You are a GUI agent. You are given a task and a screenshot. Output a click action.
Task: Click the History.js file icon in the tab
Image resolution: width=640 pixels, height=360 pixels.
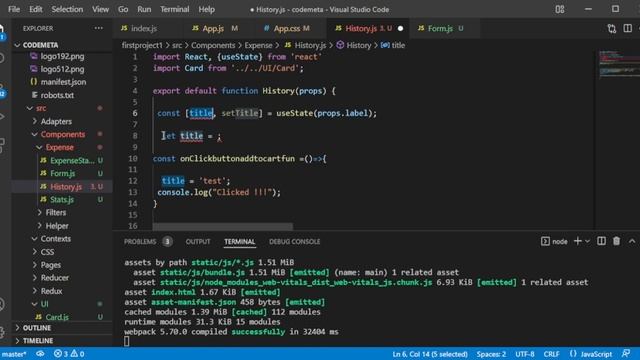point(338,28)
